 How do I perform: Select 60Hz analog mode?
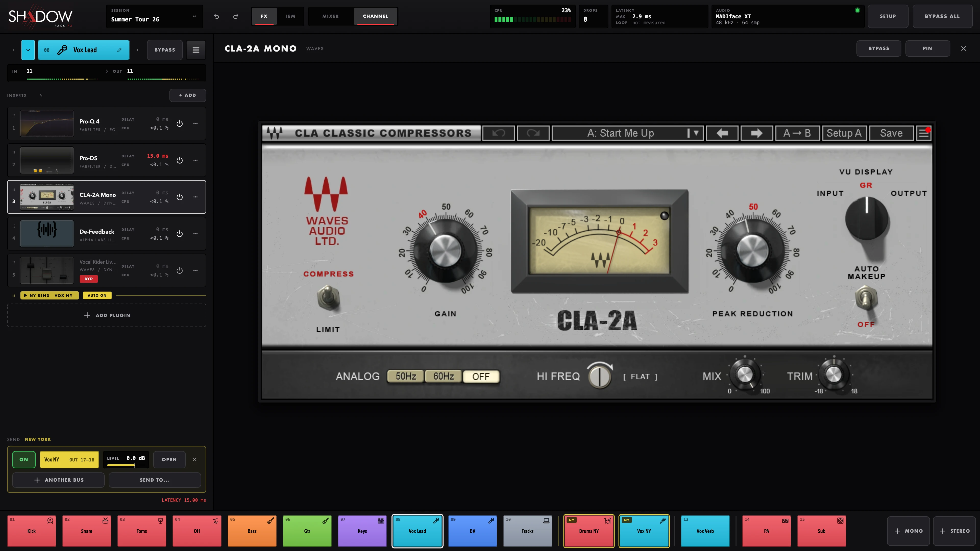(443, 377)
